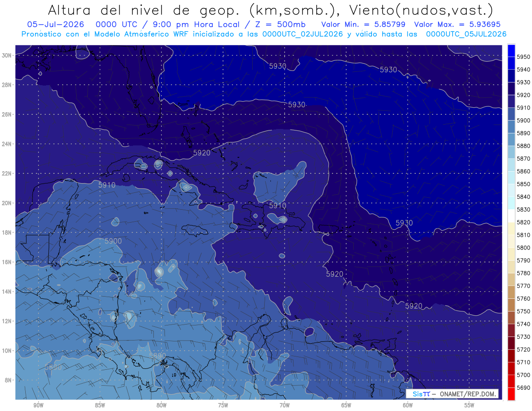The width and height of the screenshot is (532, 411).
Task: Click the 18N latitude axis label
Action: (7, 232)
